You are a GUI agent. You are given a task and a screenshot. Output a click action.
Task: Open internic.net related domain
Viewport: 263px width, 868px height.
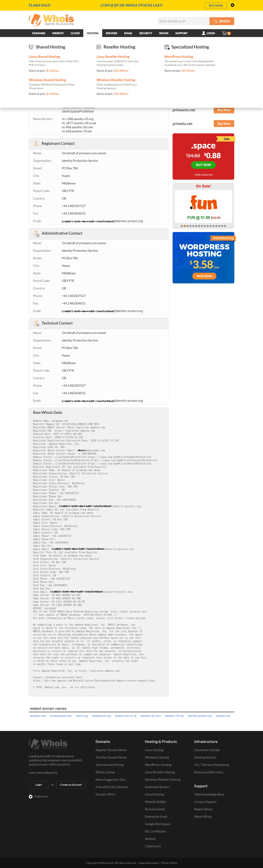(223, 716)
